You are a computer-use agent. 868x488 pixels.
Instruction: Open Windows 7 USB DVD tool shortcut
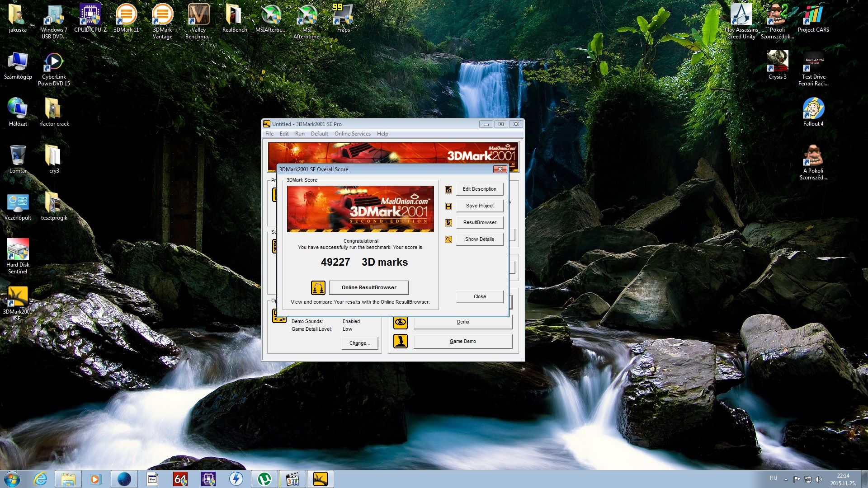pos(54,22)
